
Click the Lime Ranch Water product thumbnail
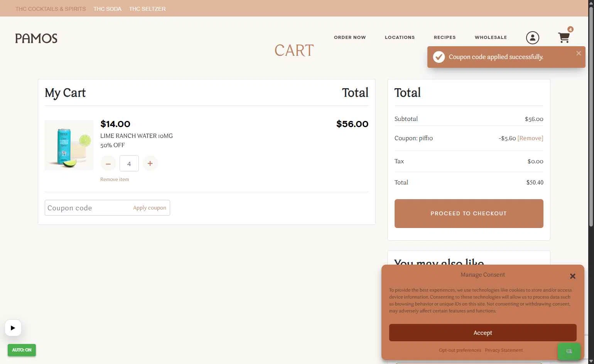(69, 145)
